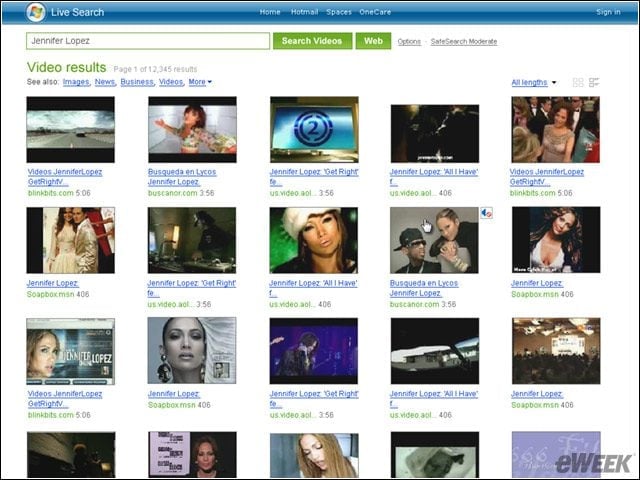
Task: Click the green Web search button
Action: coord(373,41)
